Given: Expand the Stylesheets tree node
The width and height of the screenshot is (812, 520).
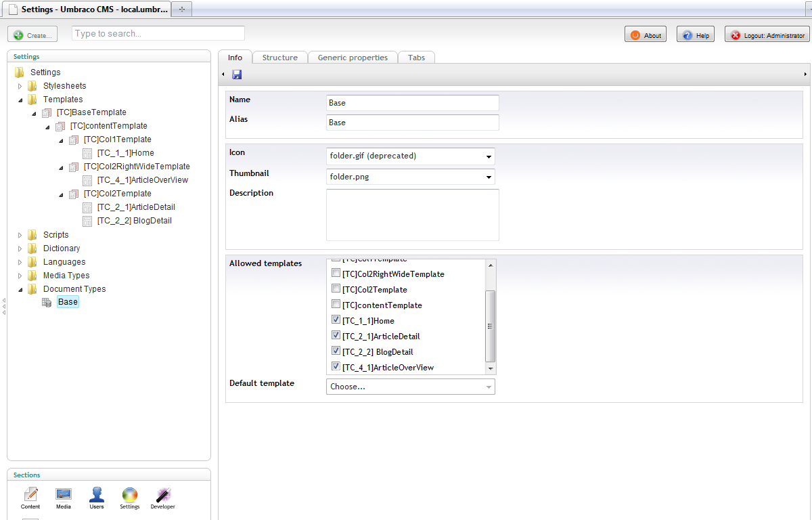Looking at the screenshot, I should click(20, 86).
